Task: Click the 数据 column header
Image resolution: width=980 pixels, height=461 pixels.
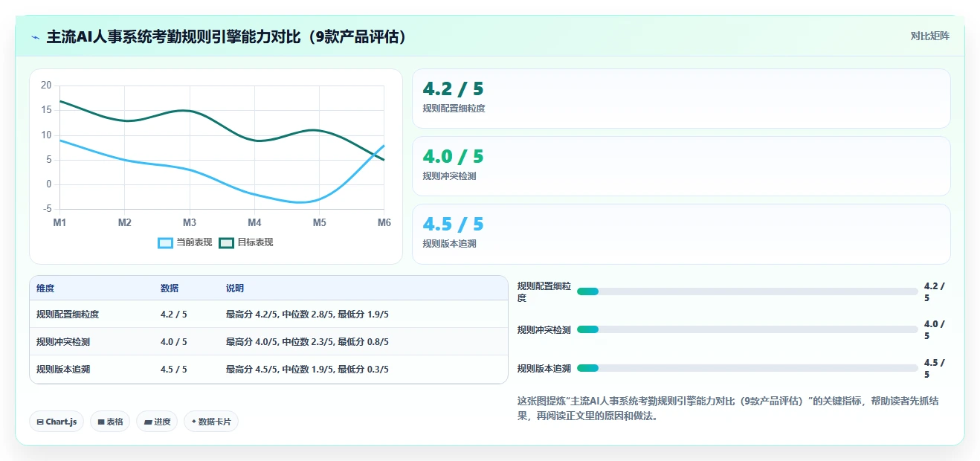Action: pos(170,288)
